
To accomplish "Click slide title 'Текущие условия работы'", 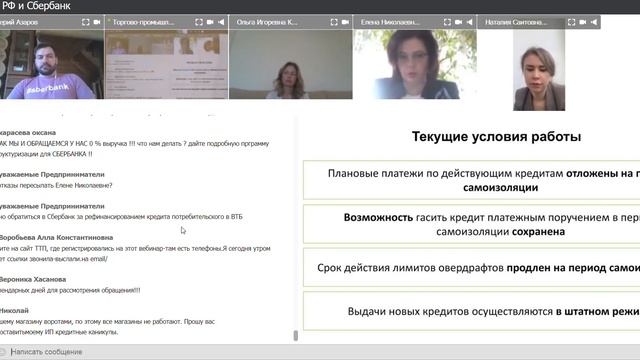I will [x=496, y=136].
